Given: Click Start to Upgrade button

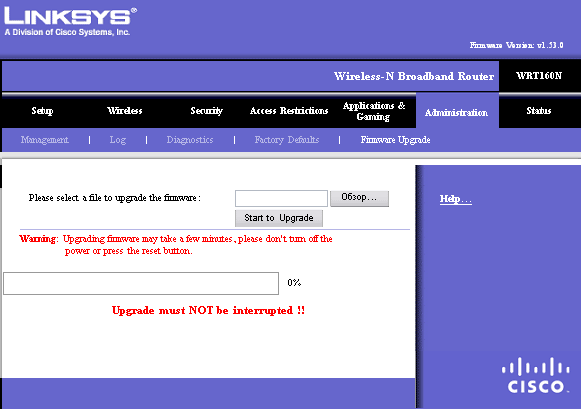Looking at the screenshot, I should (x=279, y=218).
